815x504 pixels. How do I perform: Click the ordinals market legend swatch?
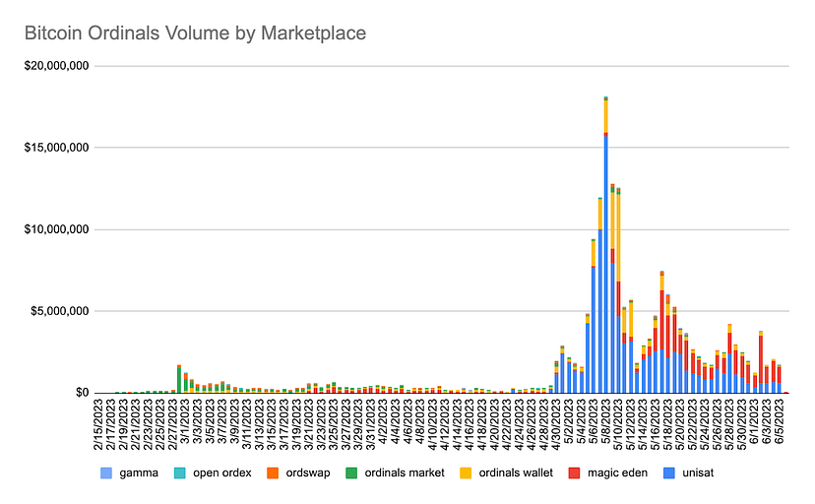[x=351, y=473]
